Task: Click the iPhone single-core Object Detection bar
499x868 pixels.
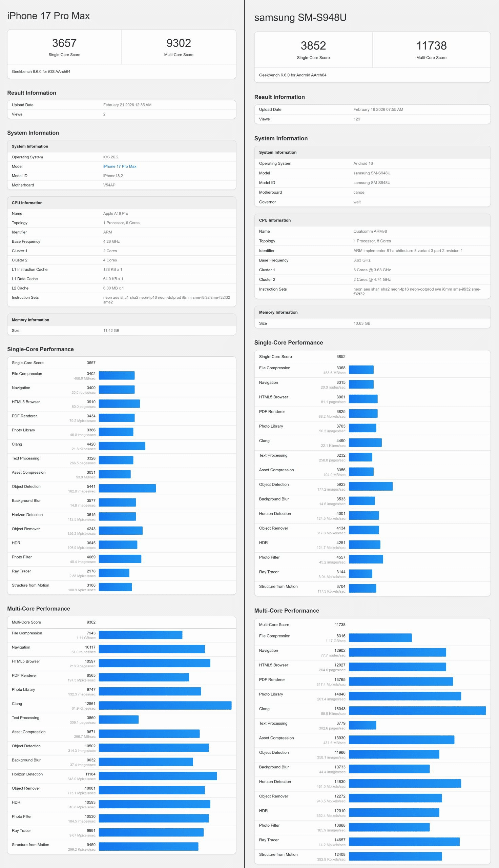Action: pos(127,488)
